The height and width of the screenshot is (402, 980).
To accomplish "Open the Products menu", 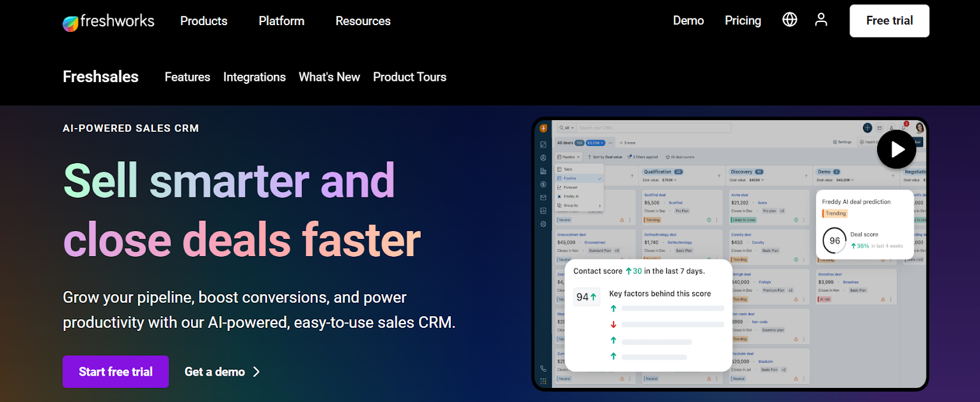I will (x=204, y=21).
